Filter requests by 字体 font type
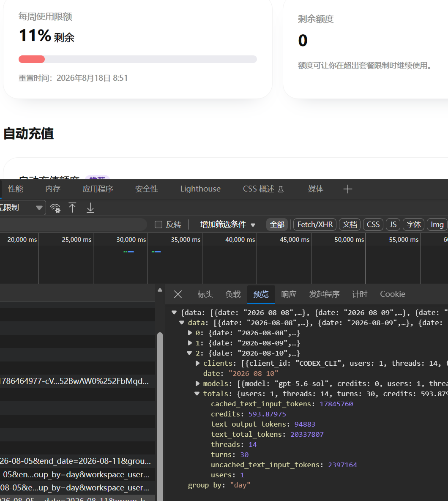The image size is (448, 501). click(x=413, y=224)
